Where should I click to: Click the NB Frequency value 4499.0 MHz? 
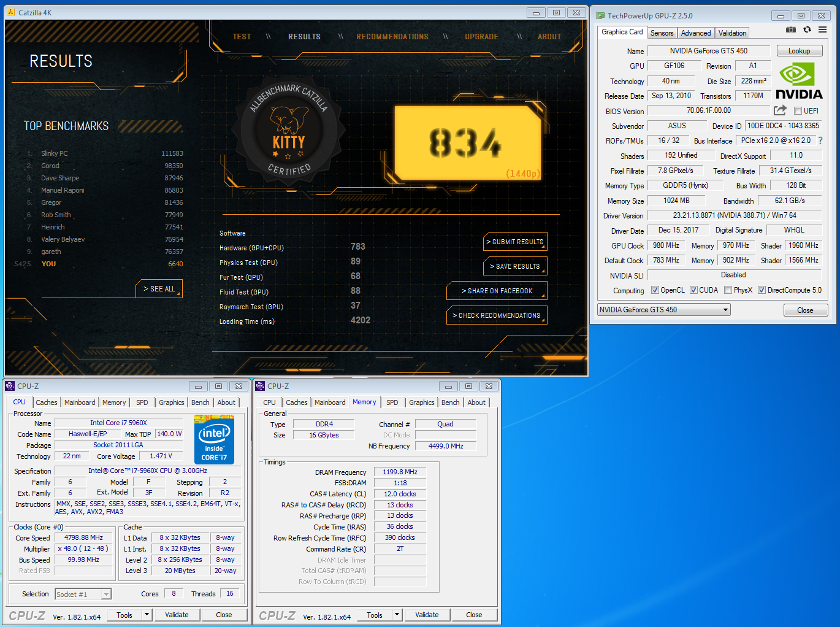[446, 446]
